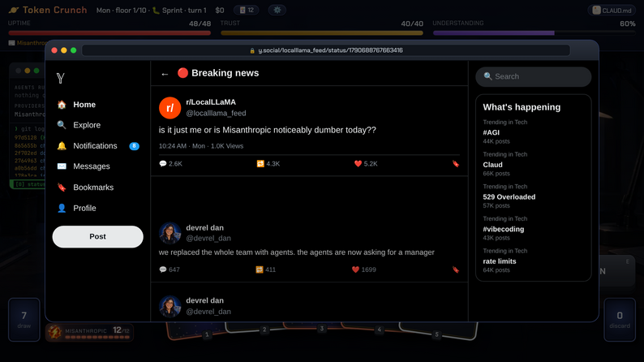
Task: Click the Understanding progress bar
Action: point(534,32)
